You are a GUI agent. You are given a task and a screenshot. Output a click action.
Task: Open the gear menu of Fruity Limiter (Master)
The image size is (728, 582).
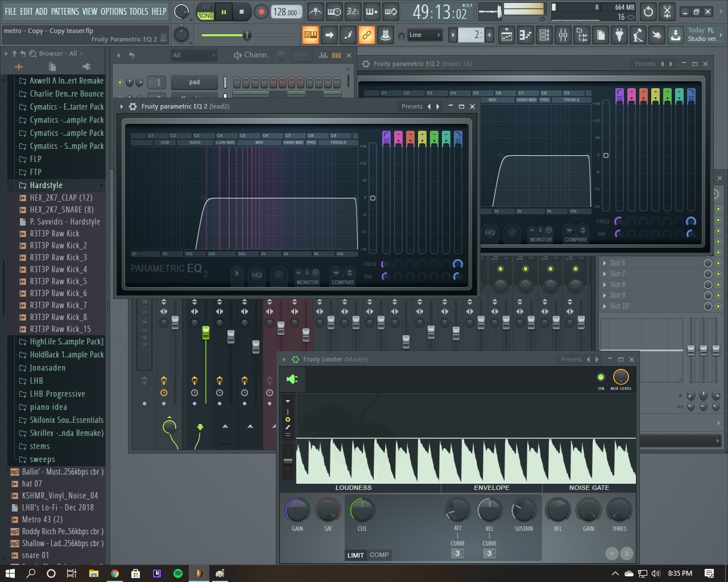click(x=295, y=359)
